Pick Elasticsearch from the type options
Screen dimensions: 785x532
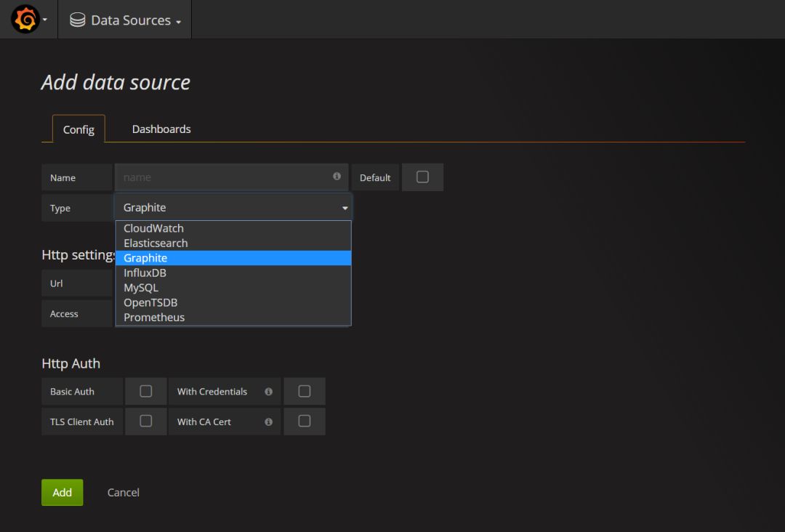(156, 243)
